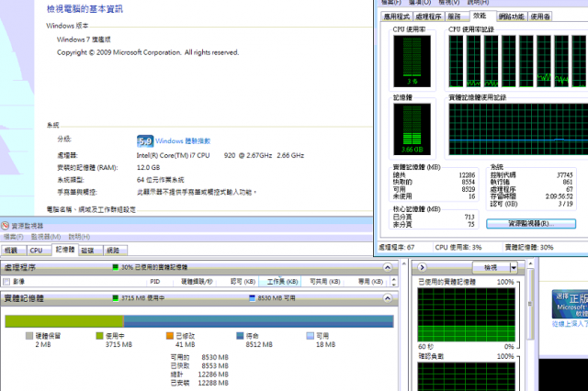Click the 檢視 button in the chart pane
The width and height of the screenshot is (588, 391).
[491, 268]
